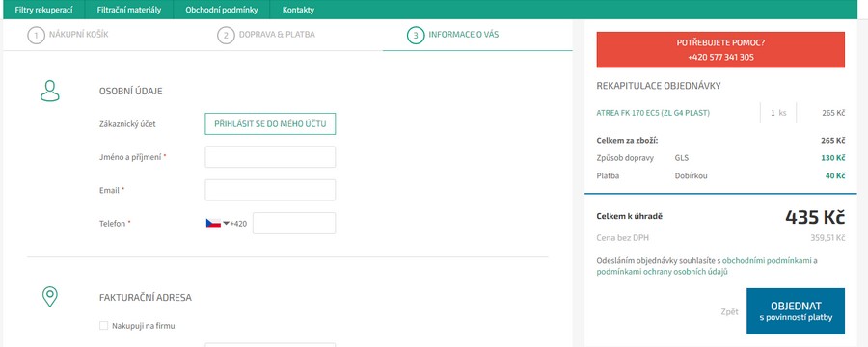
Task: Click the 130 Kč shipping price
Action: pos(833,158)
